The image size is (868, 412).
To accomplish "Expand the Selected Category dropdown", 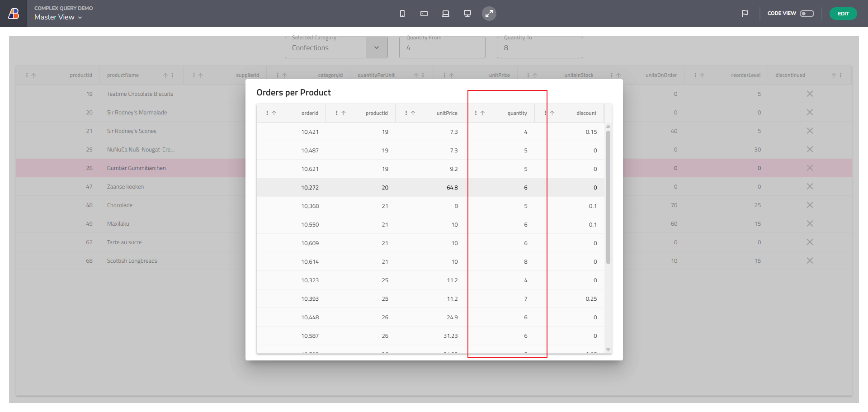I will coord(376,48).
